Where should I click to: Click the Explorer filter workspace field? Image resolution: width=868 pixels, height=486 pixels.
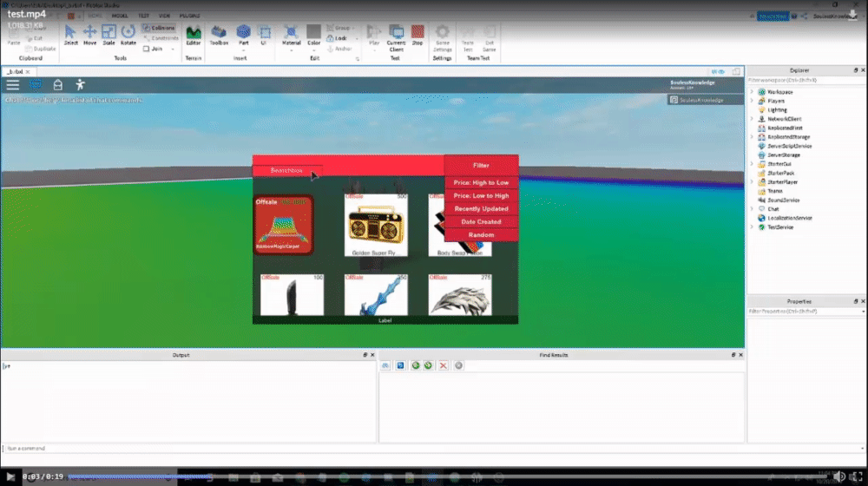[806, 80]
